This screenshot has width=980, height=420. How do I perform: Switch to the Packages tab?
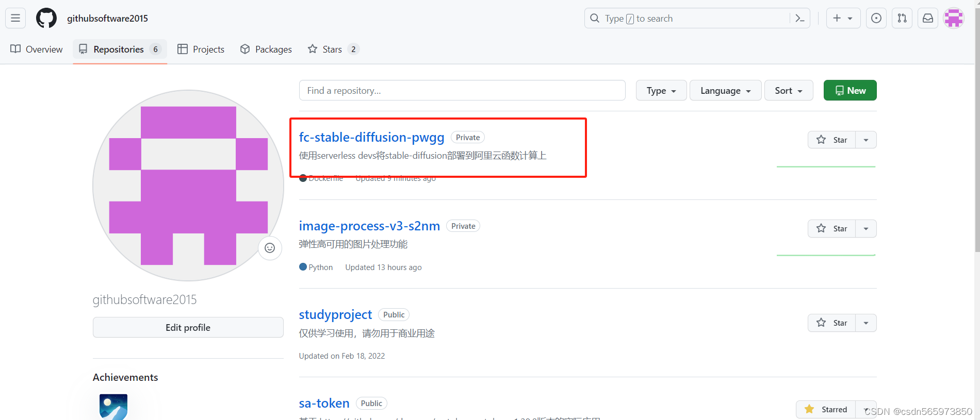click(x=266, y=49)
